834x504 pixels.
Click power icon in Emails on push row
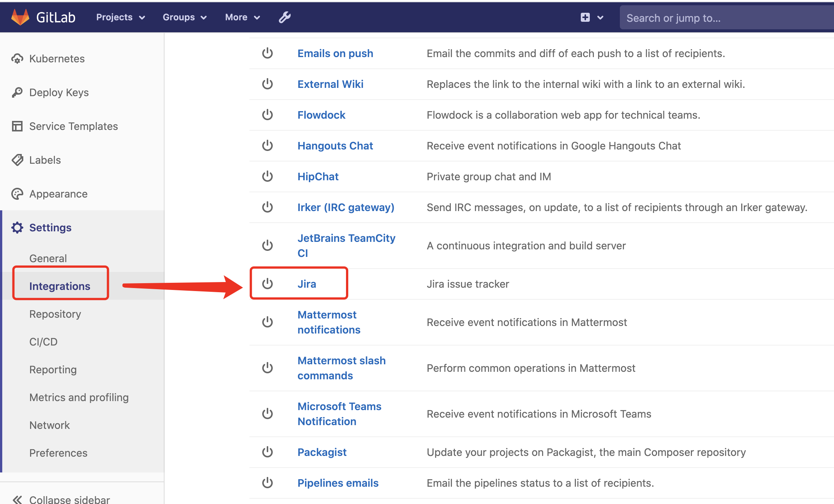[267, 53]
